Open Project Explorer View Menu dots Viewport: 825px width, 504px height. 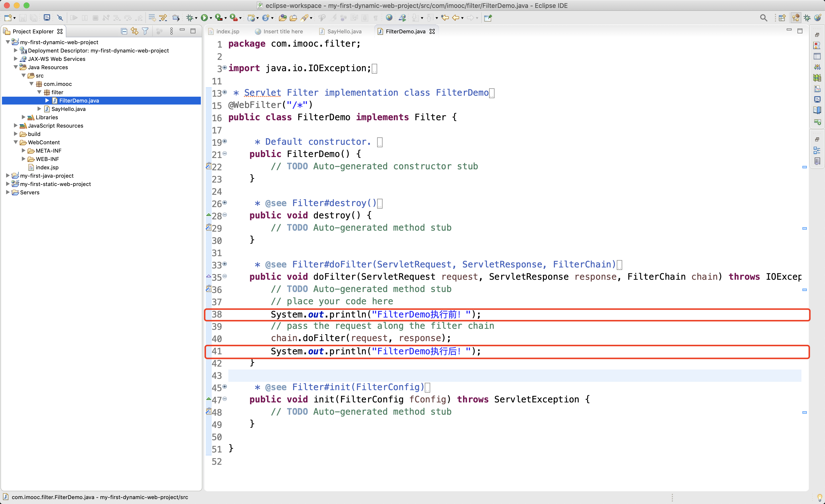click(x=171, y=31)
